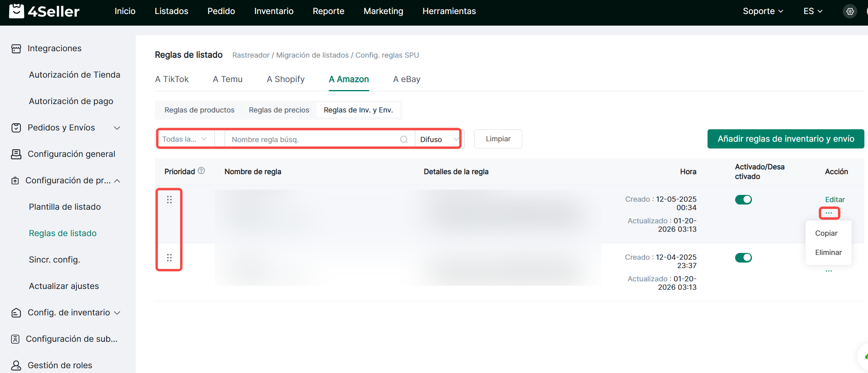868x373 pixels.
Task: Switch to the A Temu tab
Action: tap(228, 79)
